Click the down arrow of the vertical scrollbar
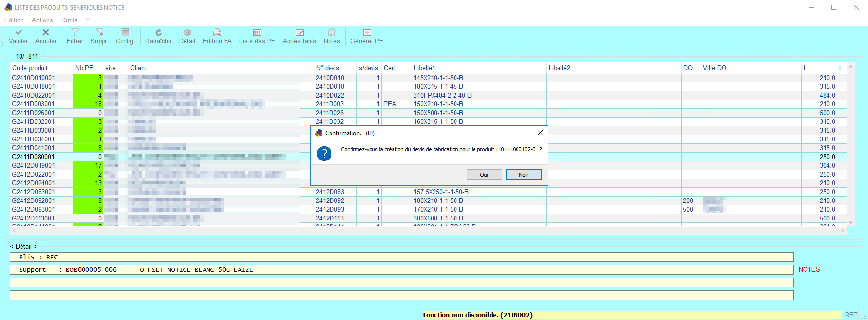The image size is (868, 320). pyautogui.click(x=851, y=222)
